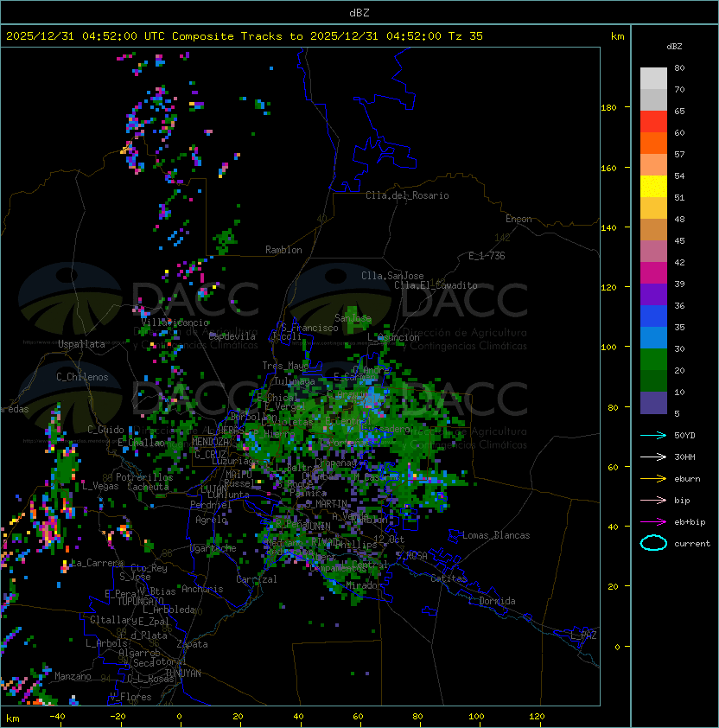
Task: Click the TUNUYAN label
Action: pos(183,674)
